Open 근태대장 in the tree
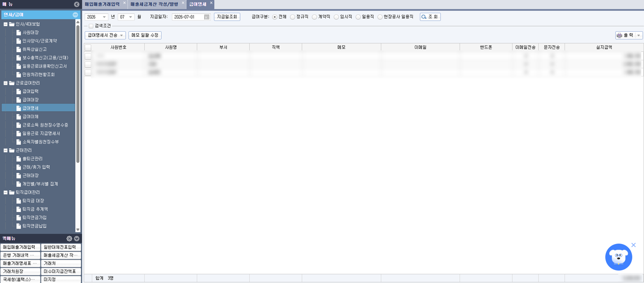The width and height of the screenshot is (644, 283). coord(30,176)
